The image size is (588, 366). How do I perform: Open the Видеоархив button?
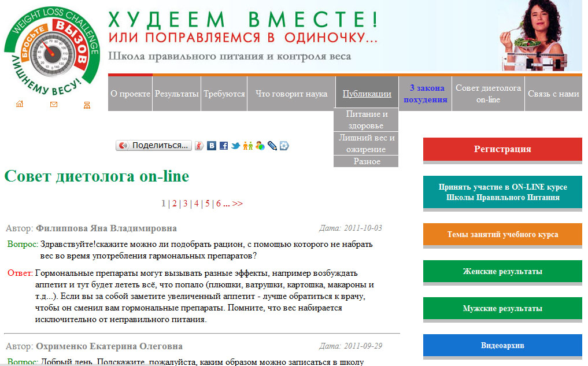[x=502, y=345]
